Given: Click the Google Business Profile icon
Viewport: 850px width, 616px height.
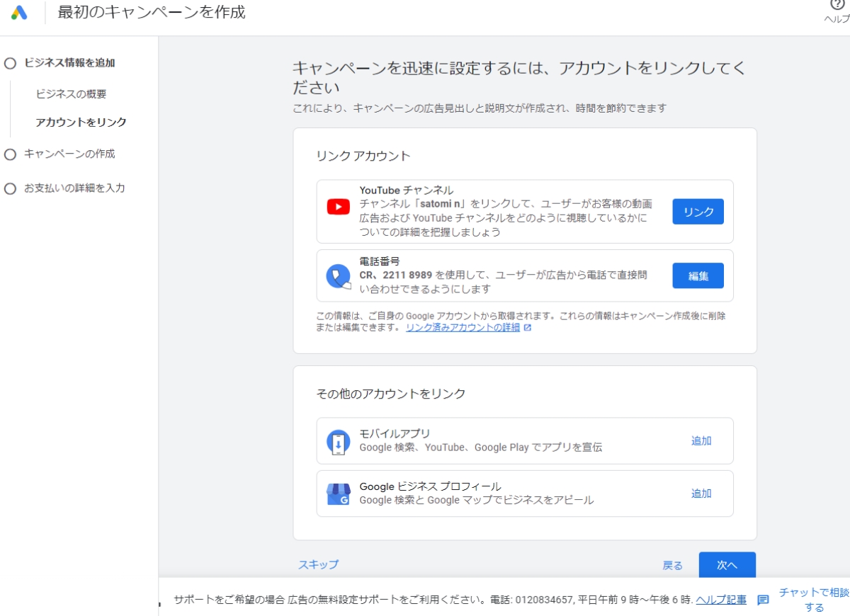Looking at the screenshot, I should tap(338, 494).
